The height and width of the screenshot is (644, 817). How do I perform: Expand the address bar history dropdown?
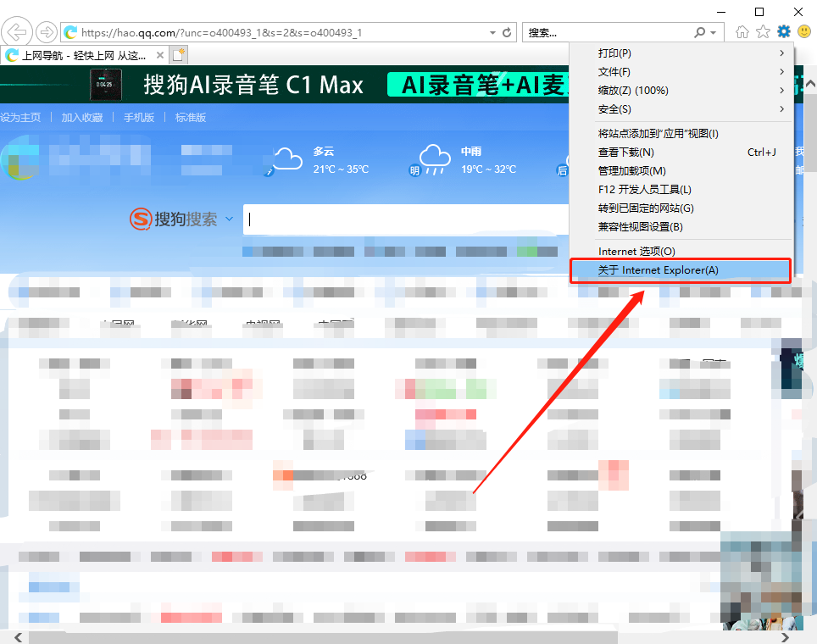tap(492, 33)
